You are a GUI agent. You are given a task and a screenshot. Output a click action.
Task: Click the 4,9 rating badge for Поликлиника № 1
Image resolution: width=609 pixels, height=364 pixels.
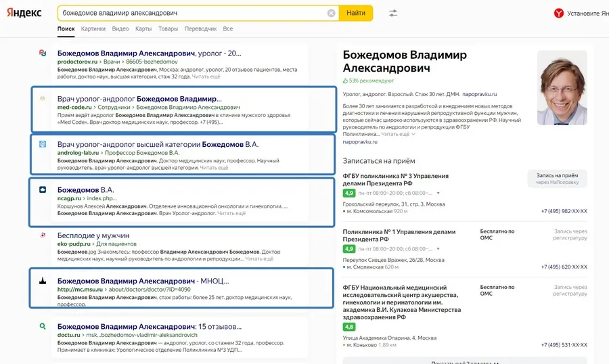348,249
